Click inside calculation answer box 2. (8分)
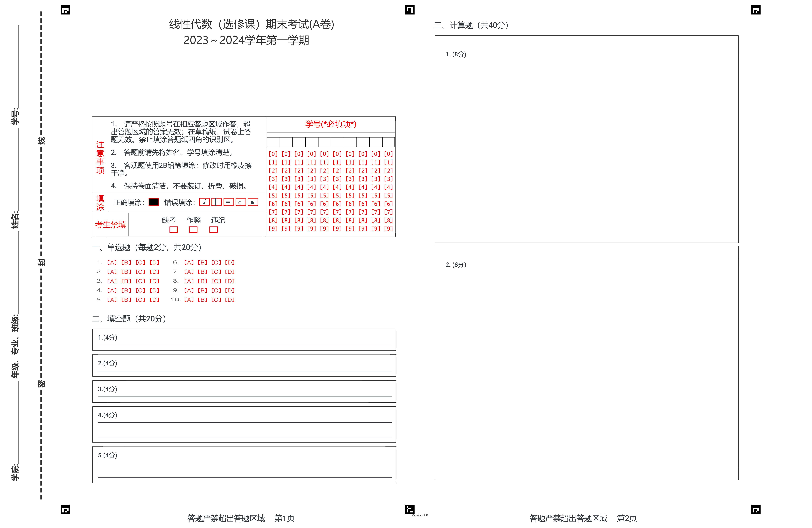The height and width of the screenshot is (528, 812). click(587, 363)
